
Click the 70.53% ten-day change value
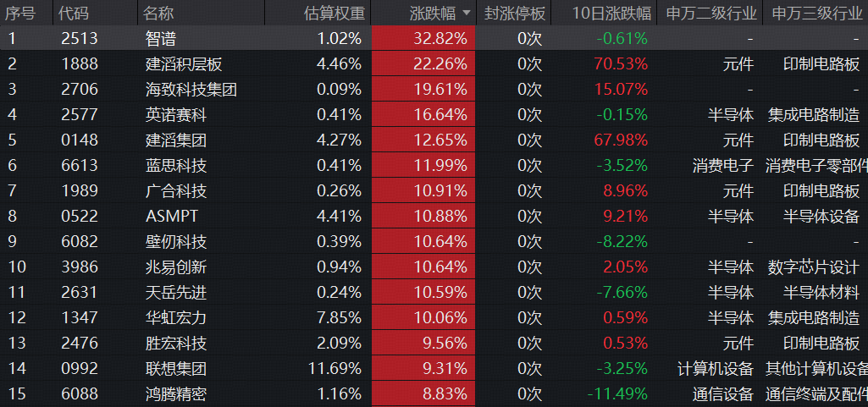621,64
